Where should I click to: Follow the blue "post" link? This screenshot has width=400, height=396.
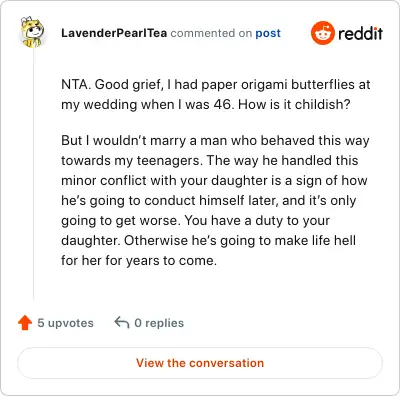pos(268,33)
